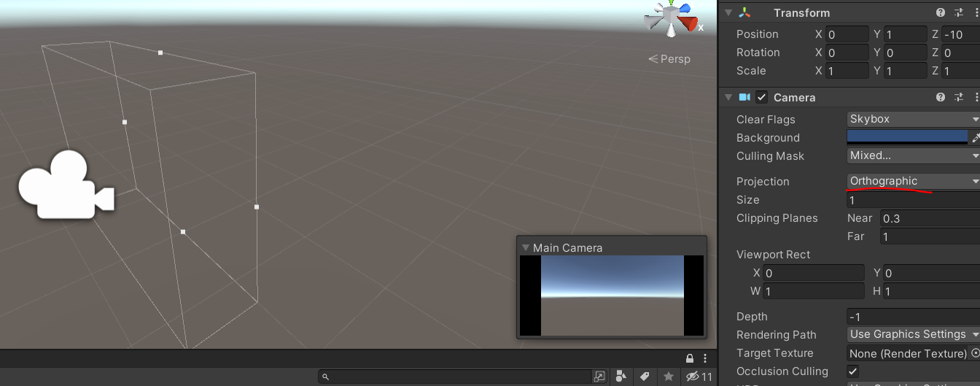Click the Viewport Rect H field
Viewport: 980px width, 386px height.
click(x=932, y=291)
